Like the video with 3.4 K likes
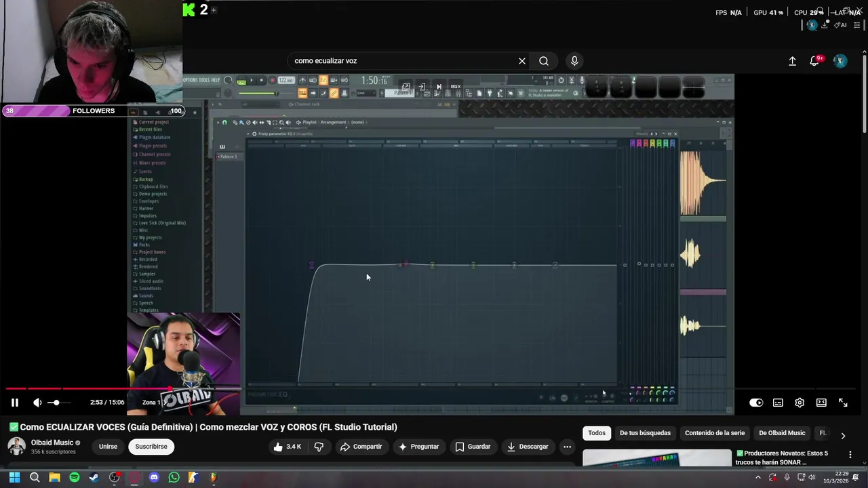 pyautogui.click(x=288, y=447)
